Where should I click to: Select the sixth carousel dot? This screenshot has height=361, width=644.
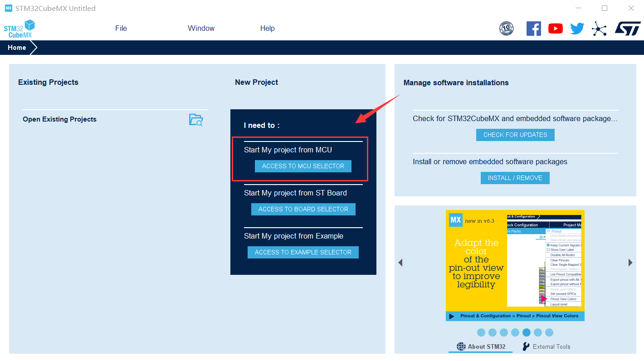[x=538, y=332]
